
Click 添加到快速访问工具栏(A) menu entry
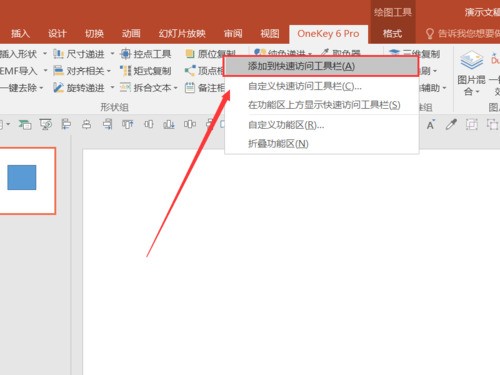tap(321, 66)
